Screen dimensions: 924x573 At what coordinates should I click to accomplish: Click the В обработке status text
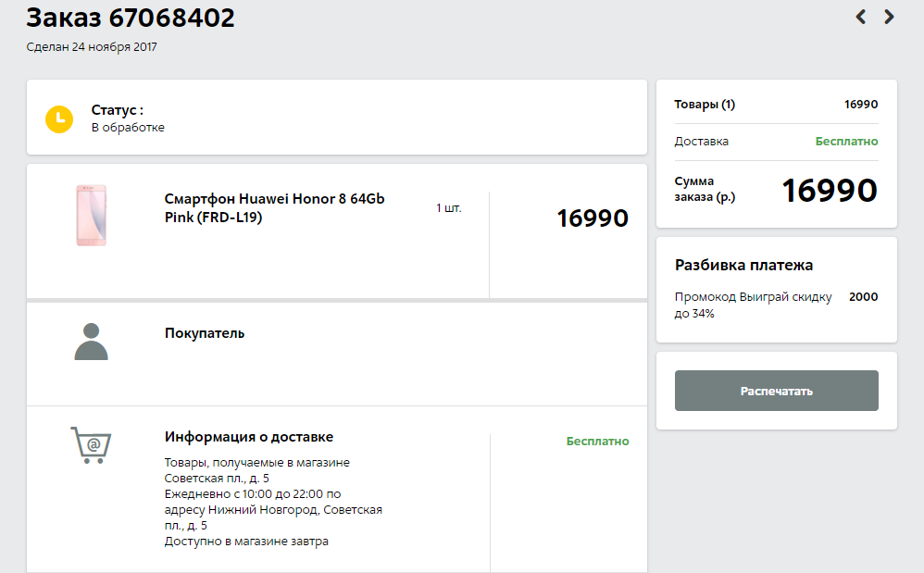128,128
